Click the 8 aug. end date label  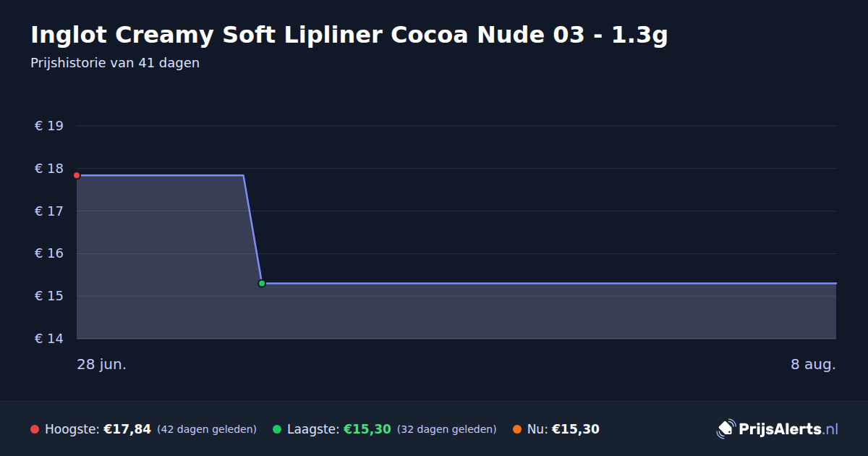click(813, 364)
